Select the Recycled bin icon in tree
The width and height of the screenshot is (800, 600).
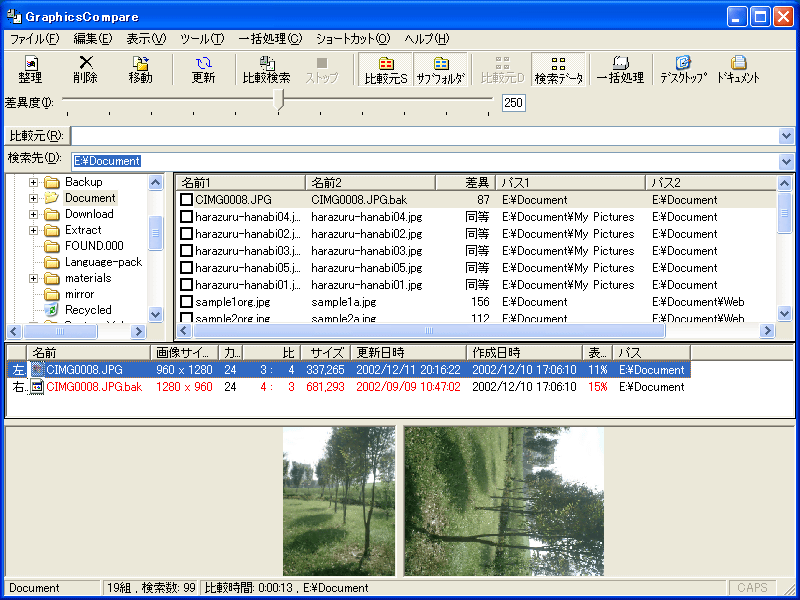[52, 310]
